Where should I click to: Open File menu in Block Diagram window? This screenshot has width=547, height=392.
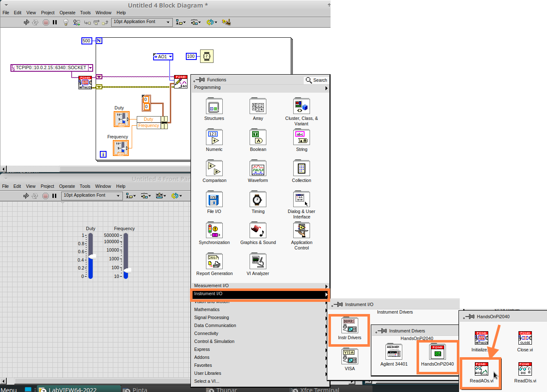pos(6,13)
